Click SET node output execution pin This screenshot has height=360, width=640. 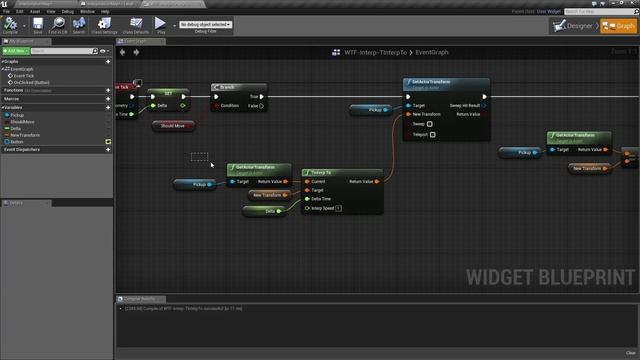pos(184,97)
